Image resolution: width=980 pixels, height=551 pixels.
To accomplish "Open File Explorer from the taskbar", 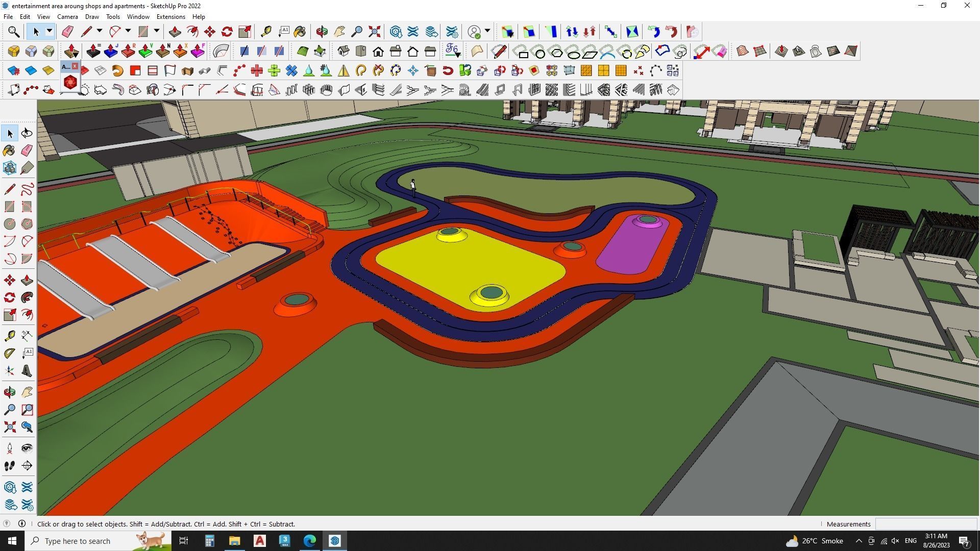I will point(234,541).
